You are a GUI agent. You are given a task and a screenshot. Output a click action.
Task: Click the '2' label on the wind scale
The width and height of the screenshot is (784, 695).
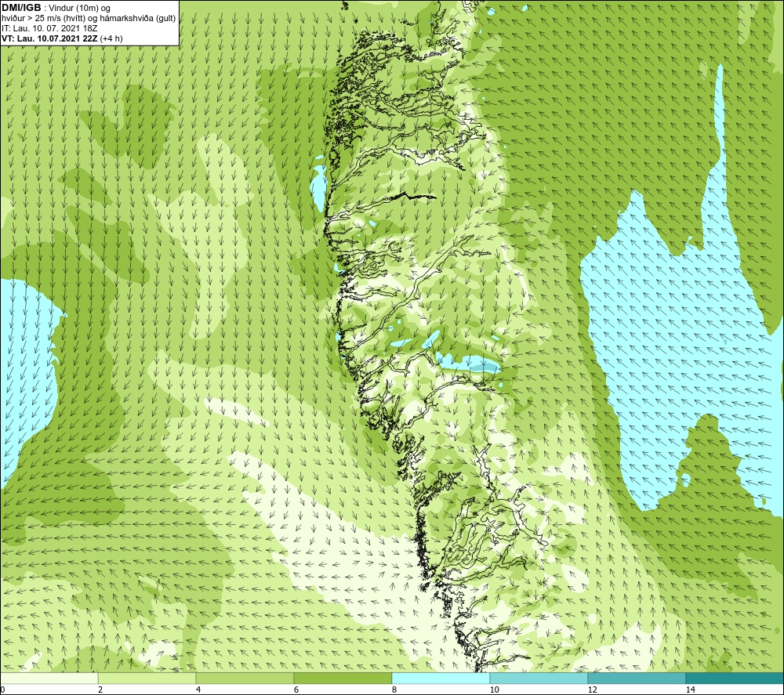coord(100,690)
